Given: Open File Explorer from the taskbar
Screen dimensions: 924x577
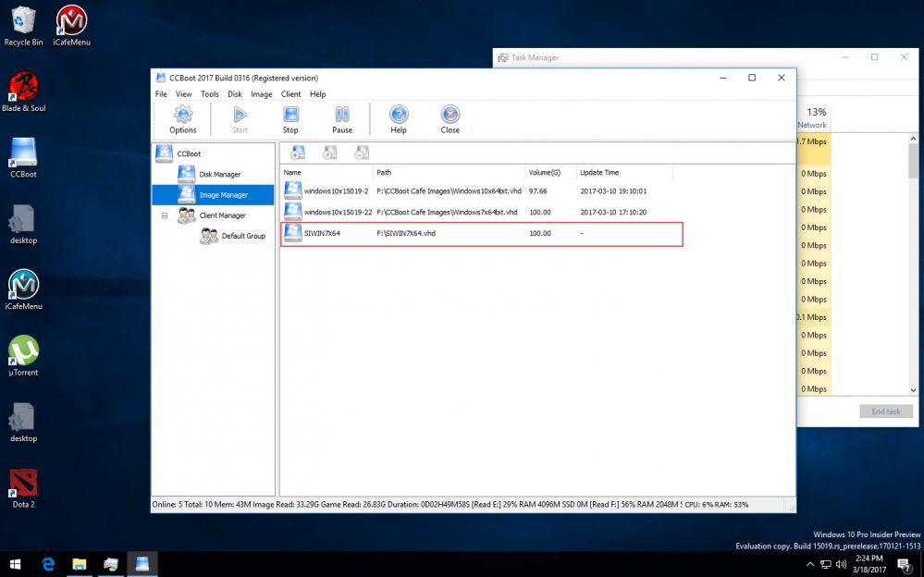Looking at the screenshot, I should pos(80,564).
